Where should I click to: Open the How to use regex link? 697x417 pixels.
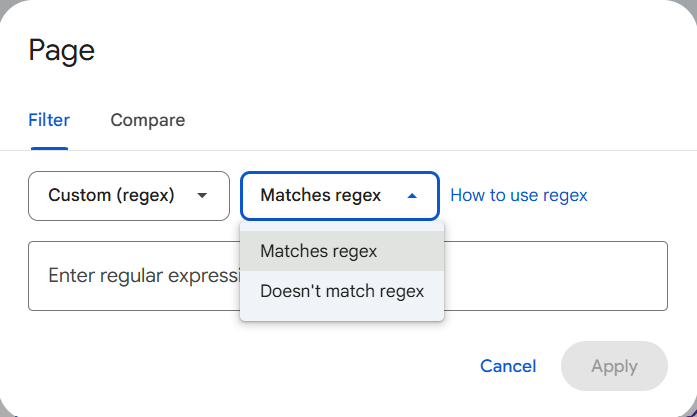coord(518,195)
